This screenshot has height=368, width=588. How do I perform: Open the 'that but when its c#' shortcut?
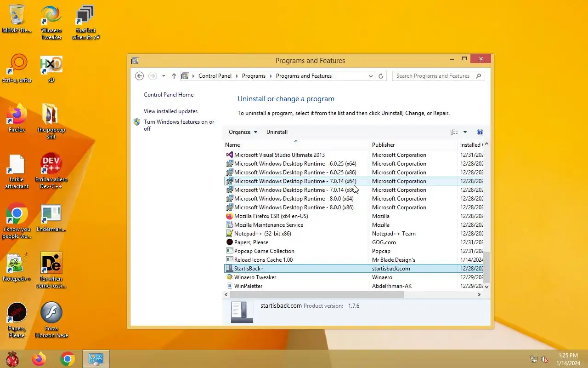85,22
